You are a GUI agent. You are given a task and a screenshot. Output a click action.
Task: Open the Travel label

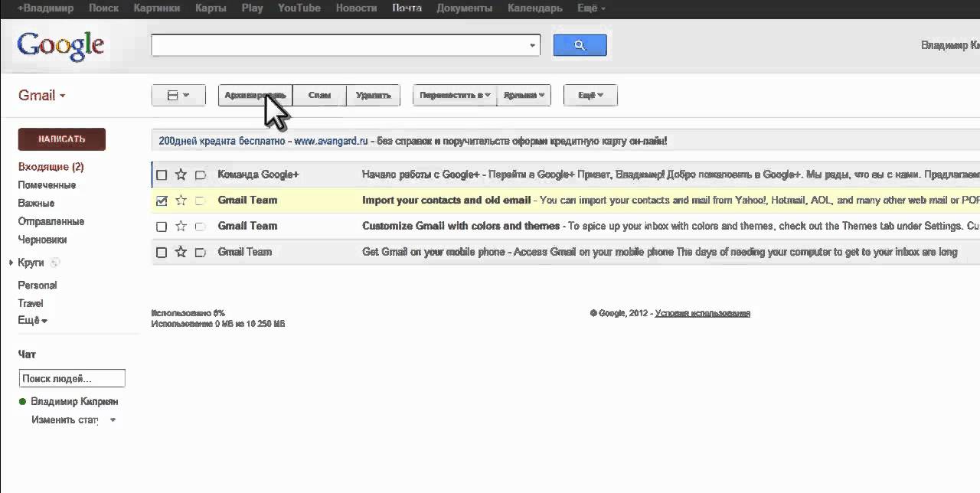31,304
